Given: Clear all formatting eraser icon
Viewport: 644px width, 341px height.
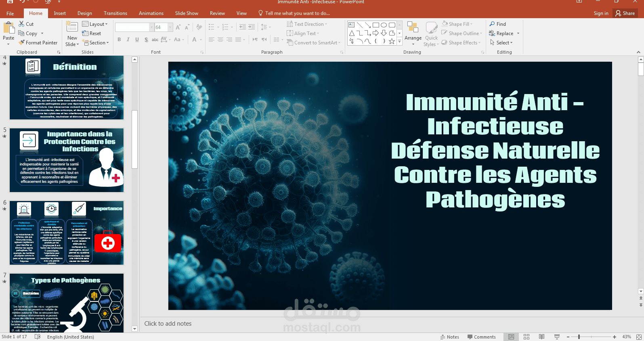Looking at the screenshot, I should click(199, 27).
